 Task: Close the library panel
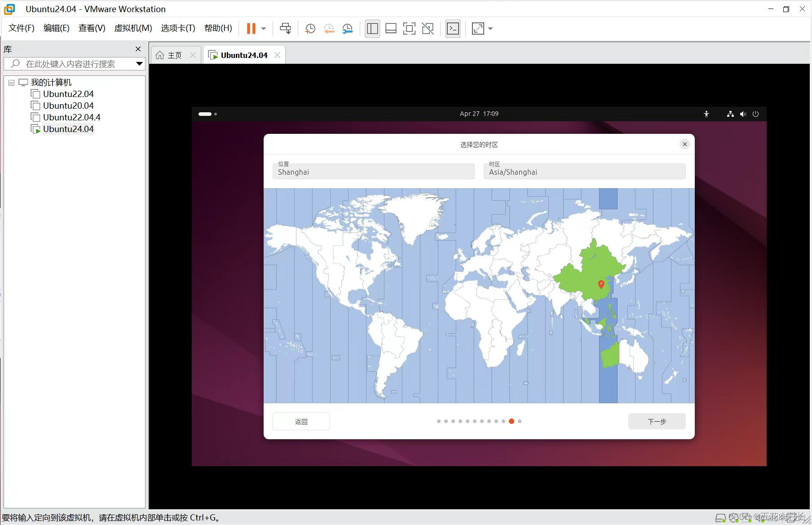pos(138,49)
